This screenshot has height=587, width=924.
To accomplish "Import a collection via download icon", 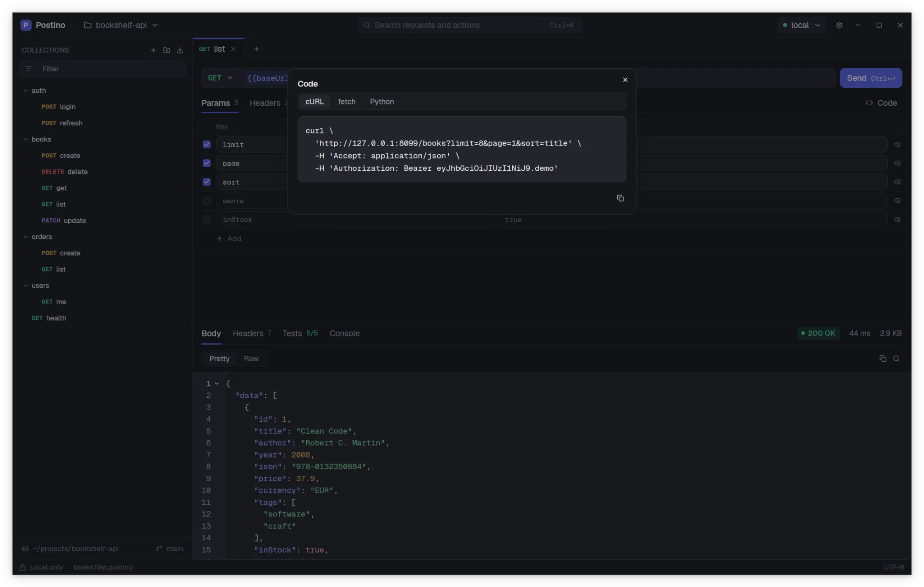I will (x=180, y=50).
